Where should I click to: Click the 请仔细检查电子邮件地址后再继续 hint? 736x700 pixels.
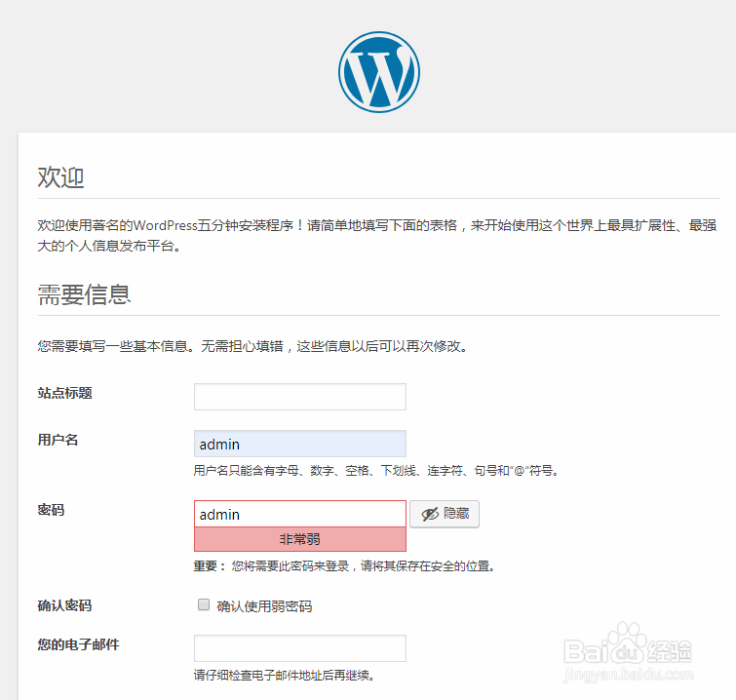[285, 676]
